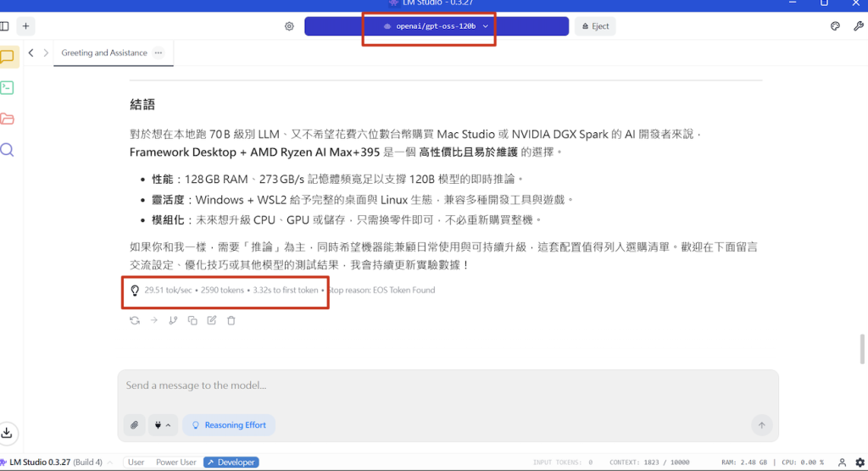This screenshot has height=471, width=868.
Task: Branch the conversation from this message
Action: (x=173, y=320)
